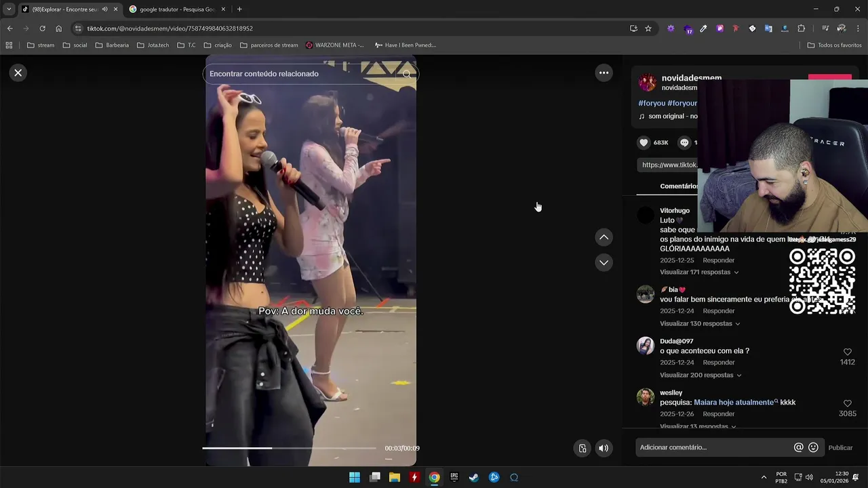868x488 pixels.
Task: Reply to Duda@097's comment via Responder
Action: [718, 363]
